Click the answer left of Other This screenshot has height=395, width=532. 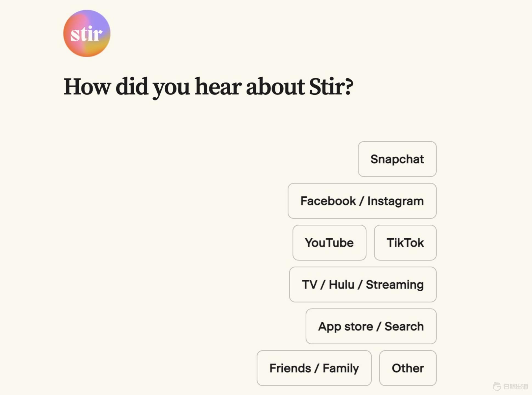coord(314,368)
